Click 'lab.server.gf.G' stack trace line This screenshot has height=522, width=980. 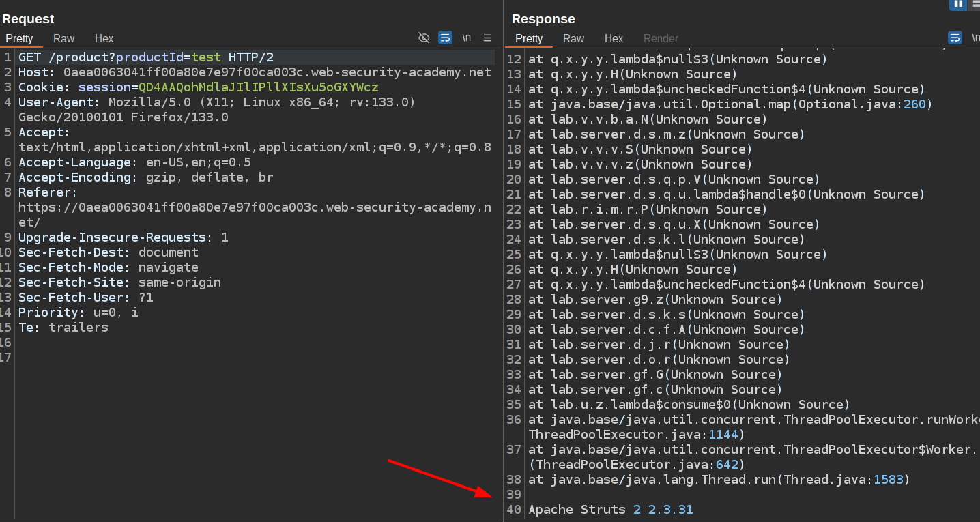tap(655, 375)
